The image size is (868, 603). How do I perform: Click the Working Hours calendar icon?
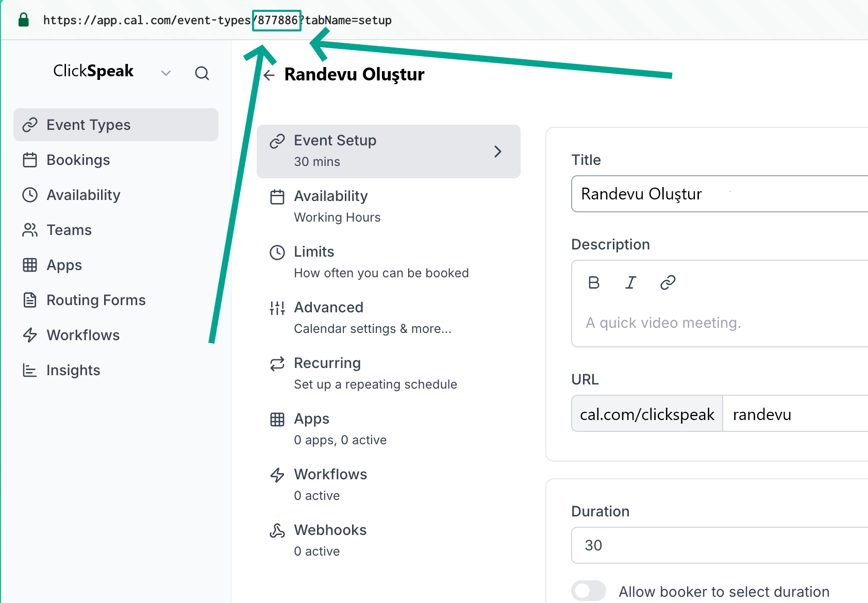(x=277, y=197)
